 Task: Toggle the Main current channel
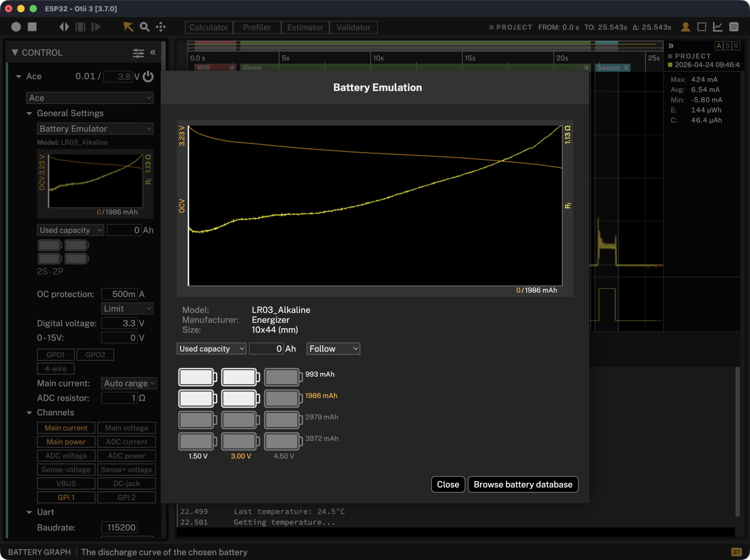[x=66, y=428]
